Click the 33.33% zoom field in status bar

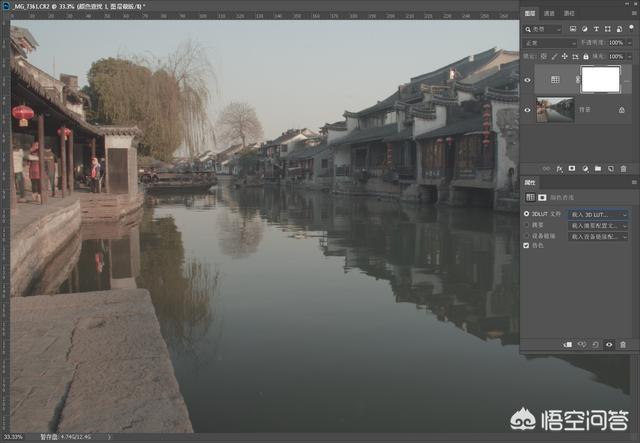(13, 437)
